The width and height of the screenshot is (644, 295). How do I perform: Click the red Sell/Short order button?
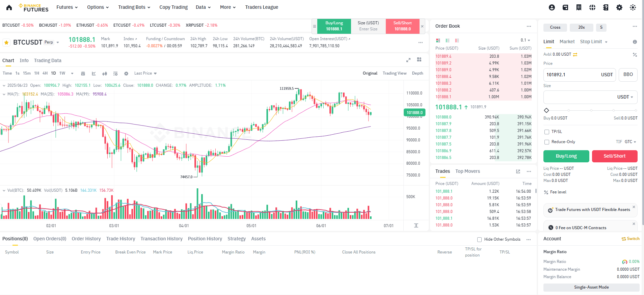click(615, 156)
